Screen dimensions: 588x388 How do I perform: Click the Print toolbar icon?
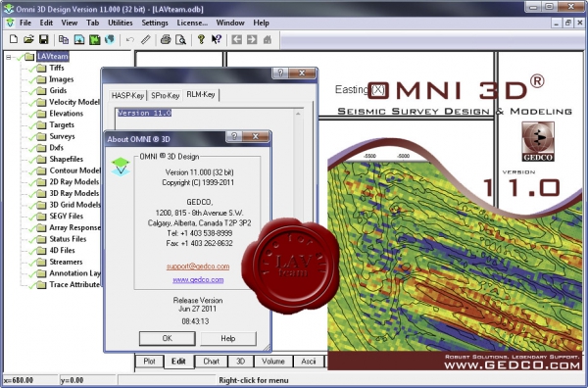pos(166,39)
